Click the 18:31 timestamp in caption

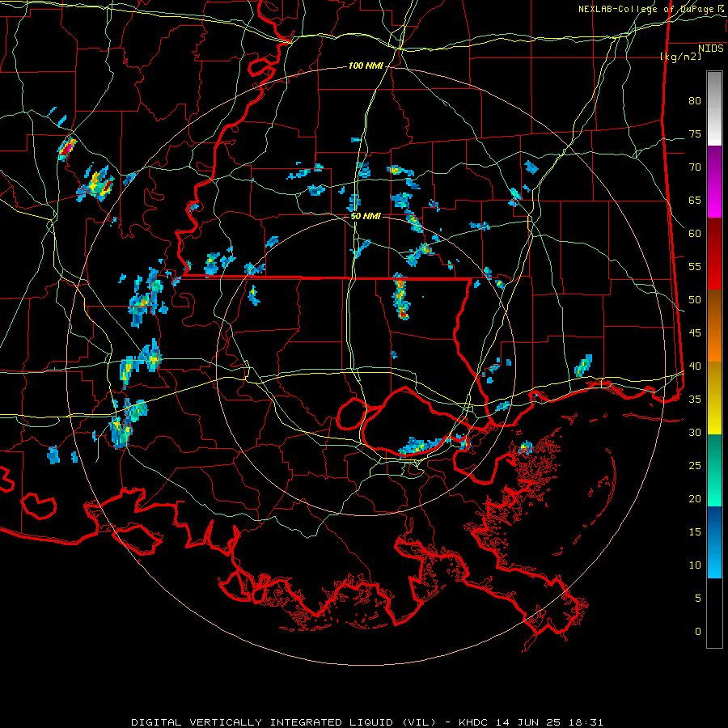pos(586,722)
